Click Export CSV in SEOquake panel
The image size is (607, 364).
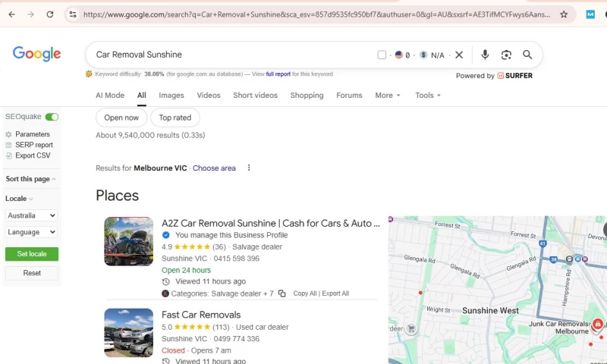(33, 155)
